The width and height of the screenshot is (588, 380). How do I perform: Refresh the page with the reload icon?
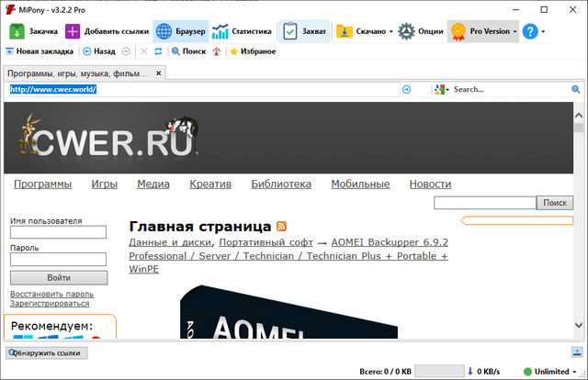pos(157,51)
